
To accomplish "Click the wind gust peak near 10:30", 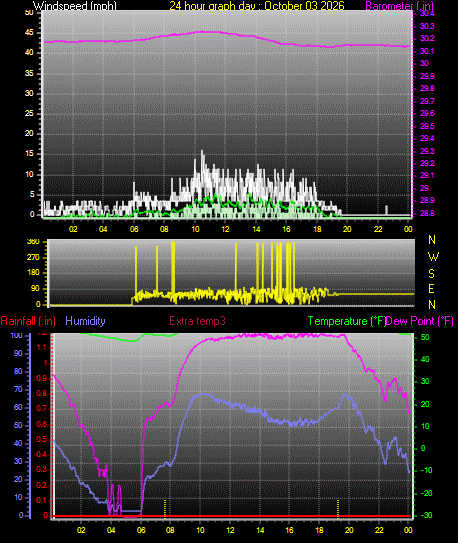I will (202, 152).
